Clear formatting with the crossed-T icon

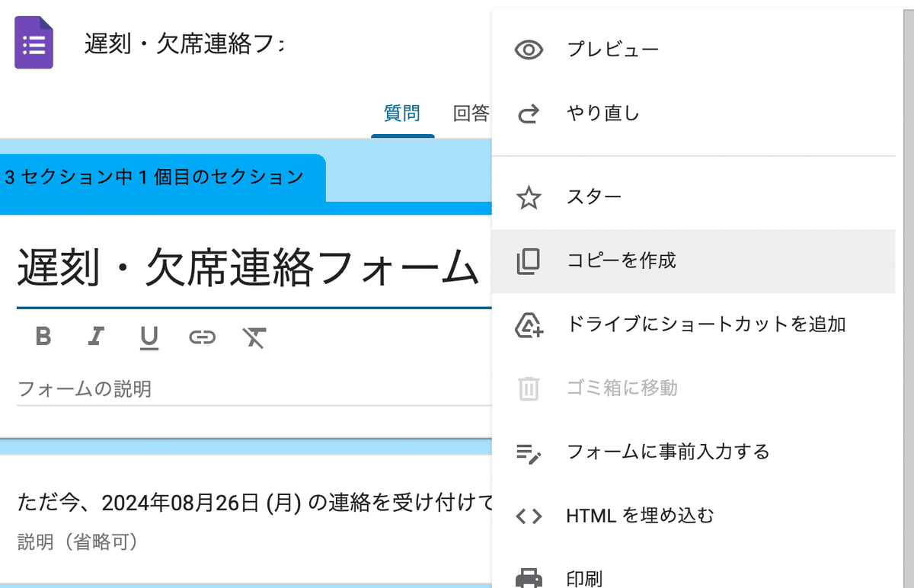(254, 337)
